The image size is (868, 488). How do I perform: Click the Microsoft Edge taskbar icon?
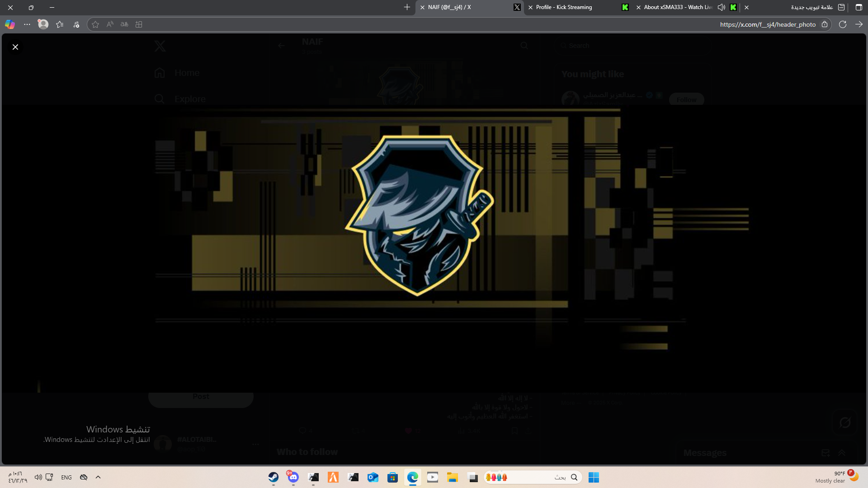[x=413, y=477]
